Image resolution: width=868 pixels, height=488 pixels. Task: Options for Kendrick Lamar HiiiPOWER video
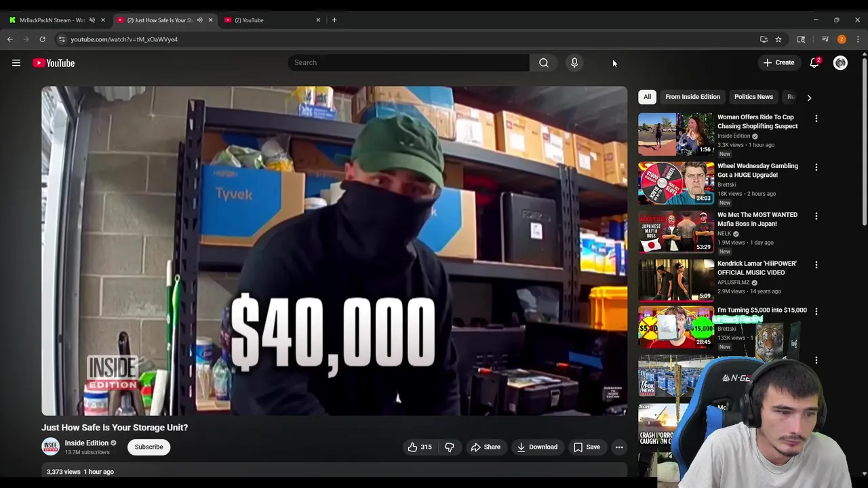click(816, 264)
